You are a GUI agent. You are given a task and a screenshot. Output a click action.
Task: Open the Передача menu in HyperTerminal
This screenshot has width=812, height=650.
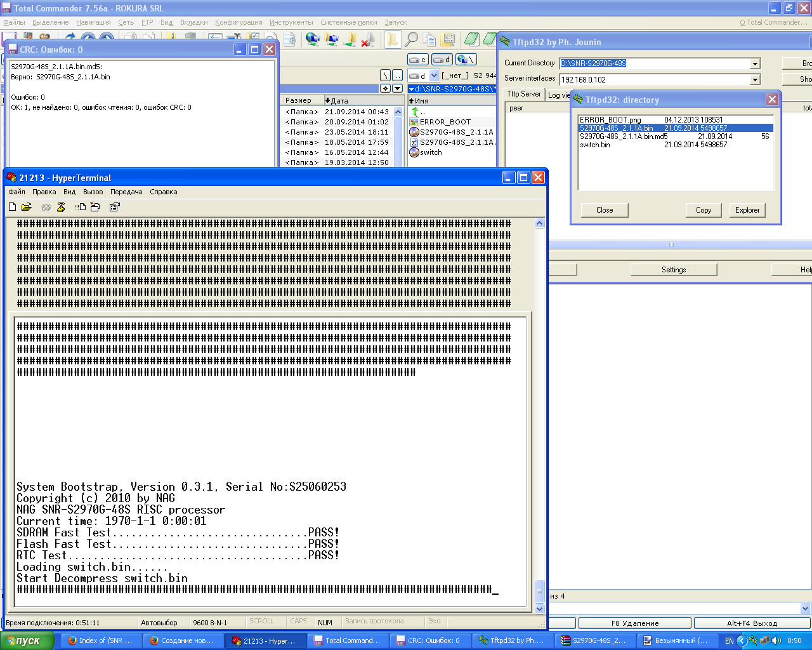point(126,192)
